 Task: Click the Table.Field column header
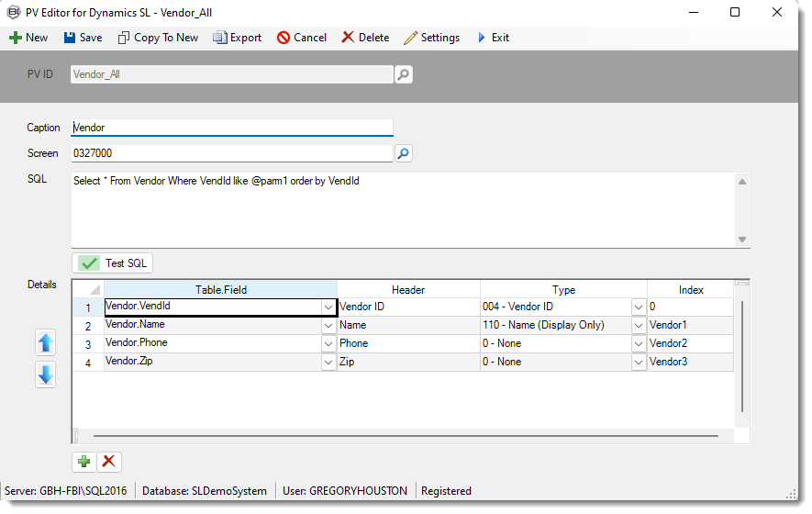point(220,290)
